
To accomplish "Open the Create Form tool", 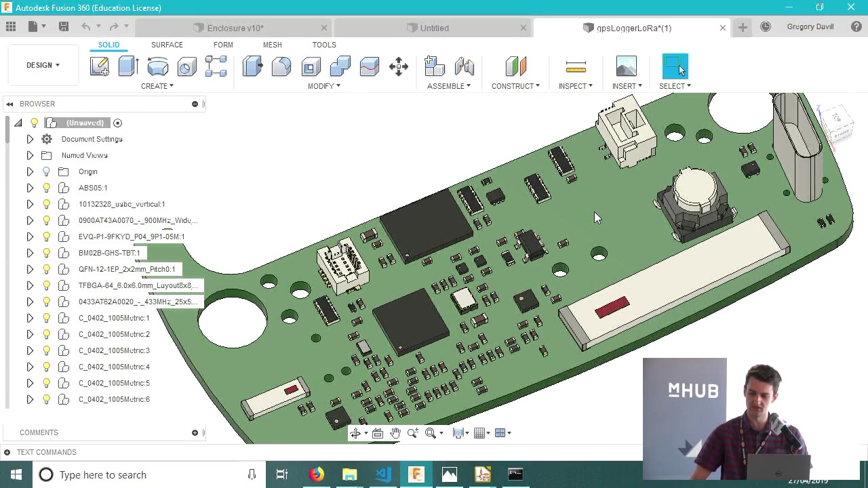I will [x=216, y=66].
